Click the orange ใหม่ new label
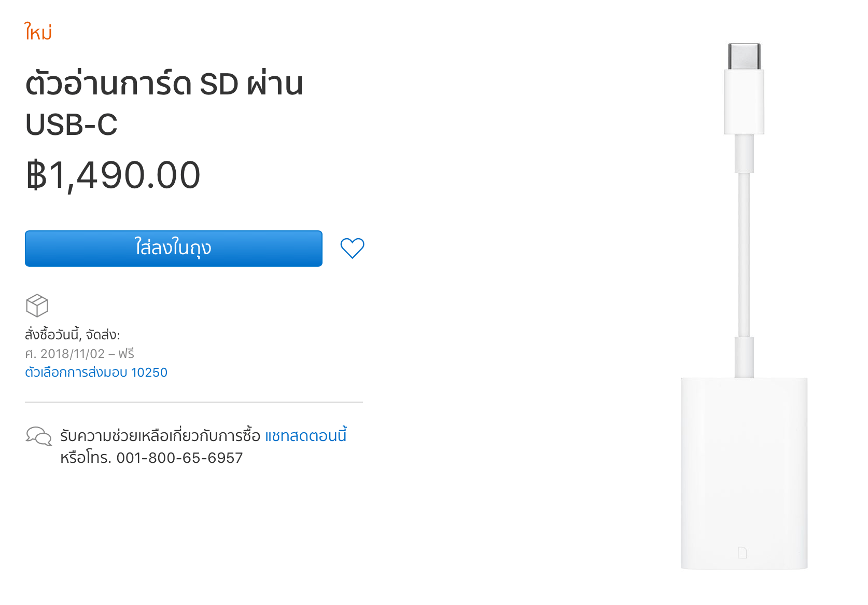Viewport: 868px width, 605px height. pos(38,32)
